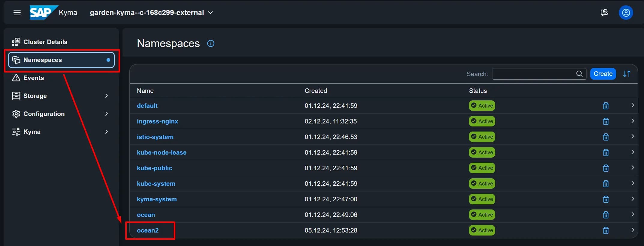Click the SAP logo
644x246 pixels.
click(44, 13)
